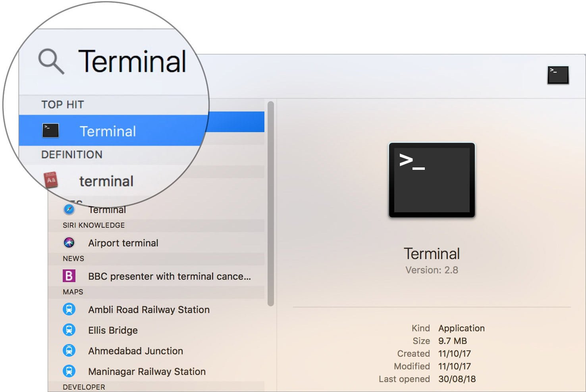Image resolution: width=586 pixels, height=392 pixels.
Task: Click the Safari compass icon
Action: pyautogui.click(x=69, y=209)
